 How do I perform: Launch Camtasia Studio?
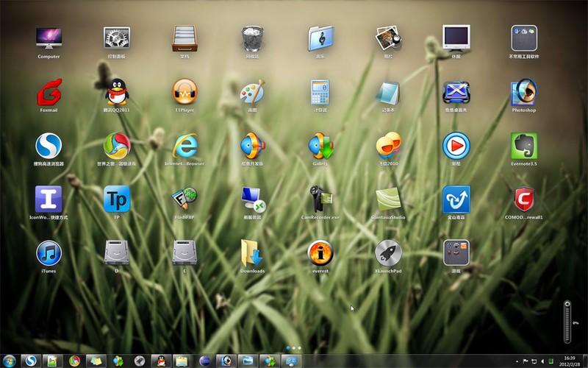(388, 199)
